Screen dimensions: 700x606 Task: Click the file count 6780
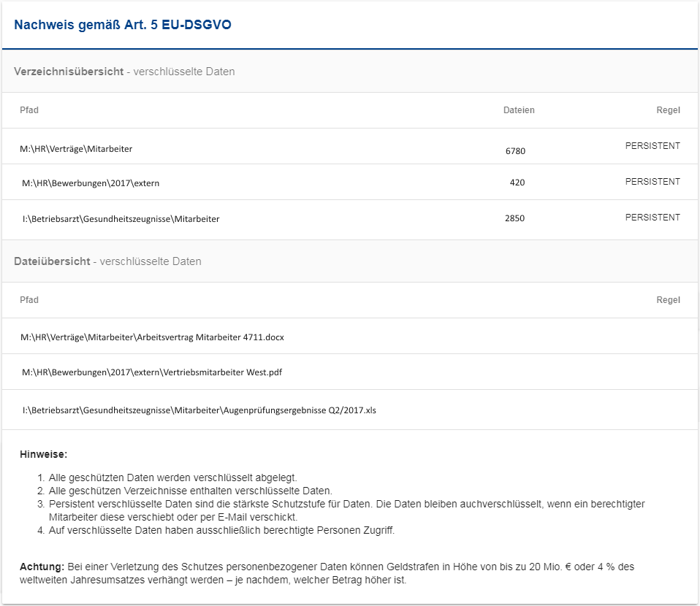click(515, 151)
